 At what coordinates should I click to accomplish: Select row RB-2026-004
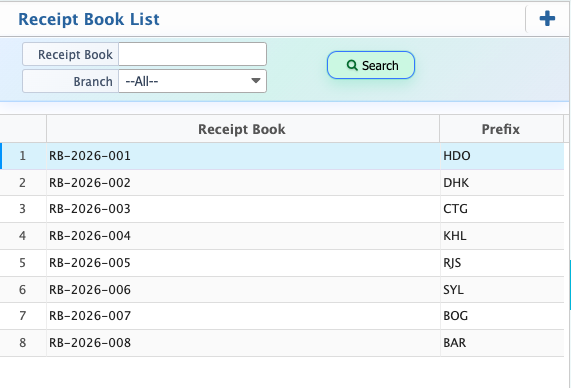pyautogui.click(x=282, y=236)
